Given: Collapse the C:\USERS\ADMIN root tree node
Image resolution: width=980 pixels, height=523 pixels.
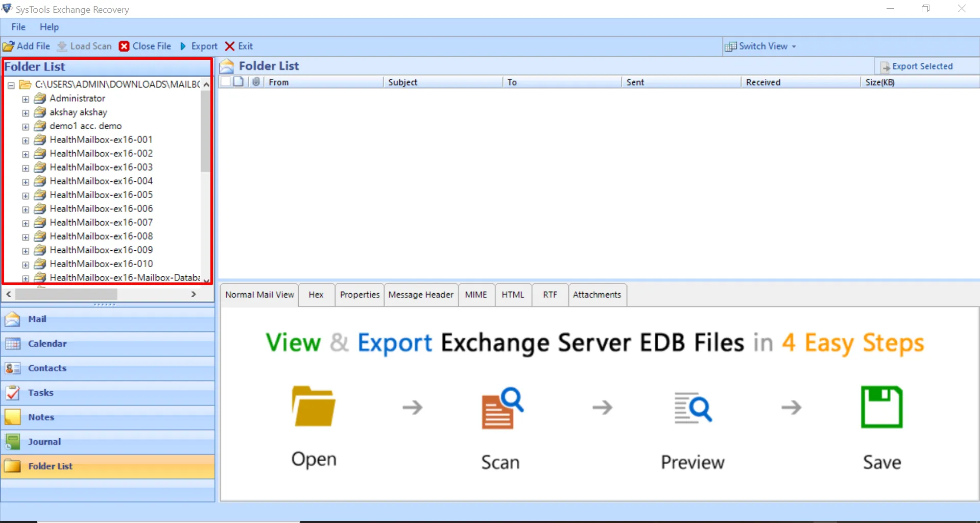Looking at the screenshot, I should (11, 85).
